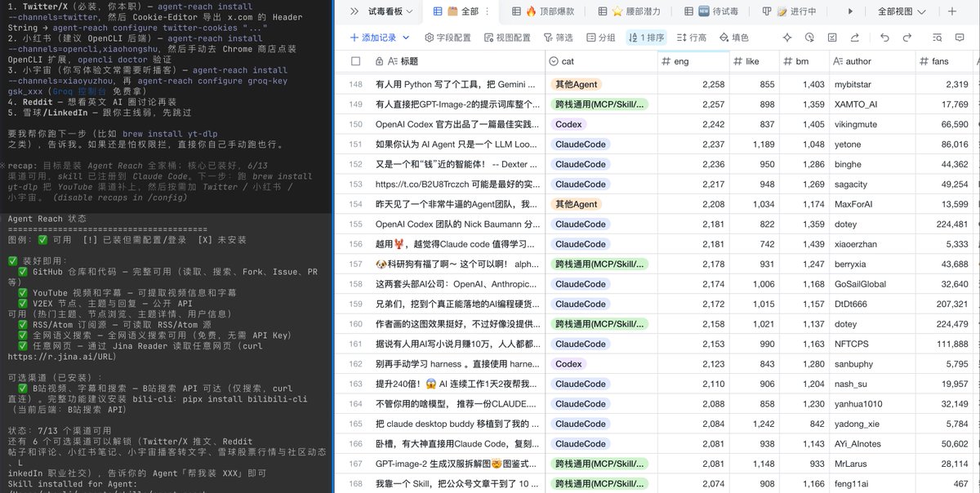Click the comments icon in toolbar
This screenshot has height=493, width=980.
click(x=960, y=38)
